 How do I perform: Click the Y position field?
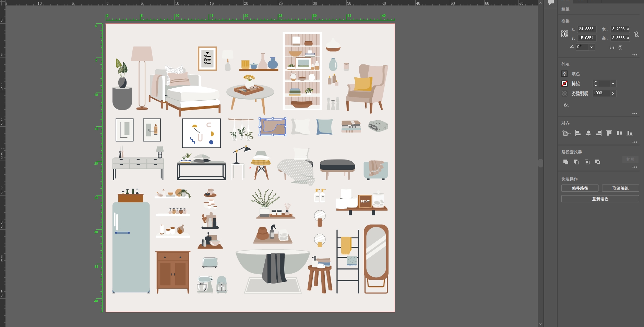pyautogui.click(x=587, y=38)
